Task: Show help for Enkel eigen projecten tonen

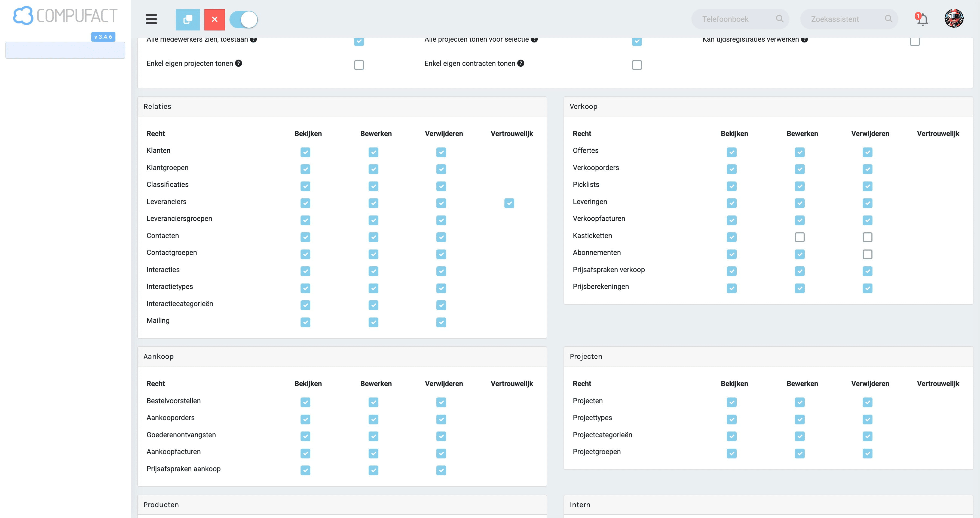Action: coord(238,63)
